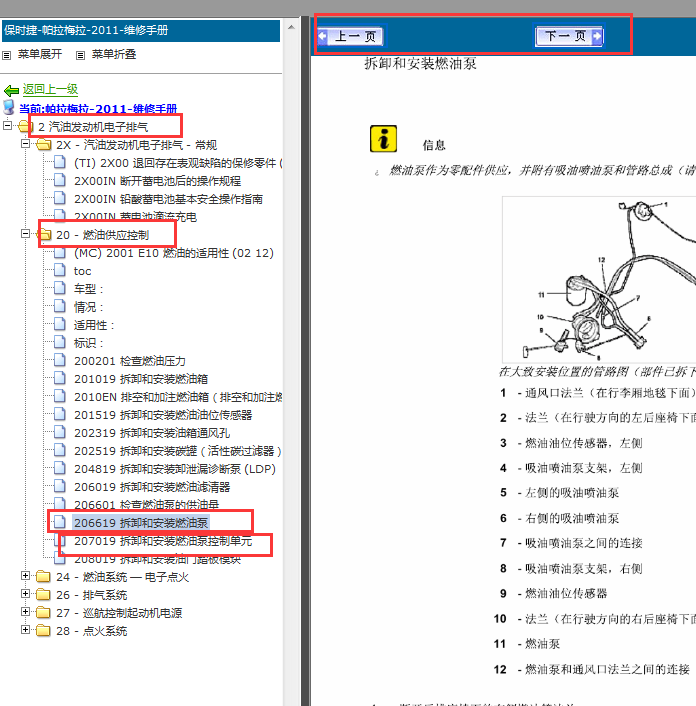This screenshot has width=696, height=706.
Task: Click page icon of 车型: document
Action: click(59, 288)
